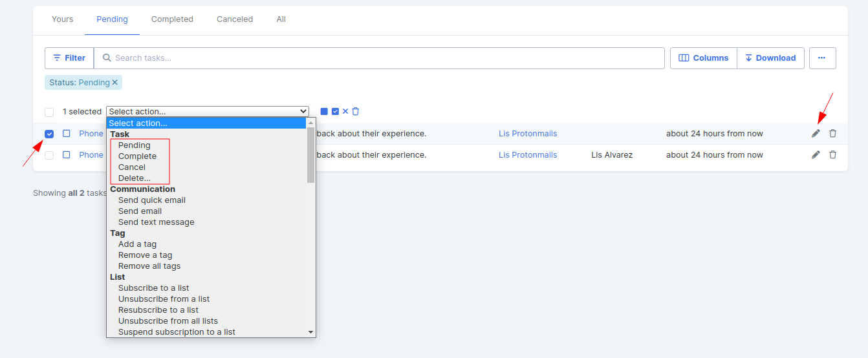Click the Columns button
The width and height of the screenshot is (868, 358).
704,58
